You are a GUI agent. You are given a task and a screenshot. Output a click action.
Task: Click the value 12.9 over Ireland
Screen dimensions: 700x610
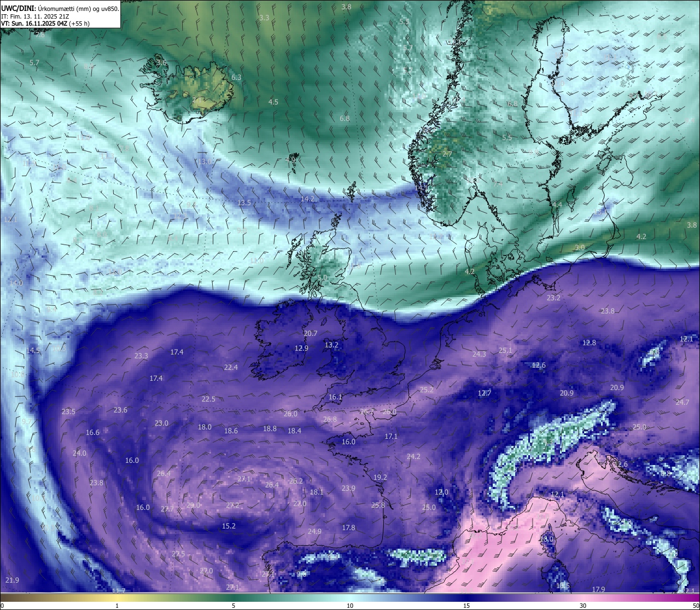point(301,348)
